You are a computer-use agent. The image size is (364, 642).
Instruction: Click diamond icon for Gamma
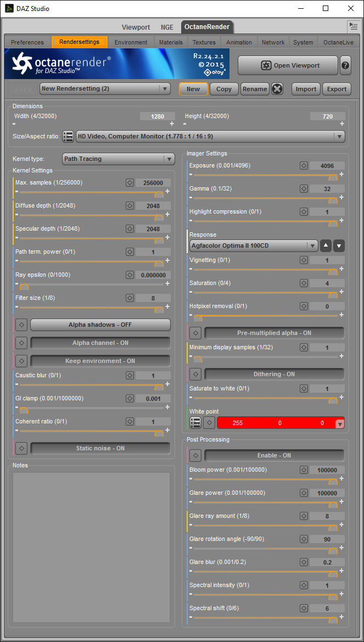(304, 188)
